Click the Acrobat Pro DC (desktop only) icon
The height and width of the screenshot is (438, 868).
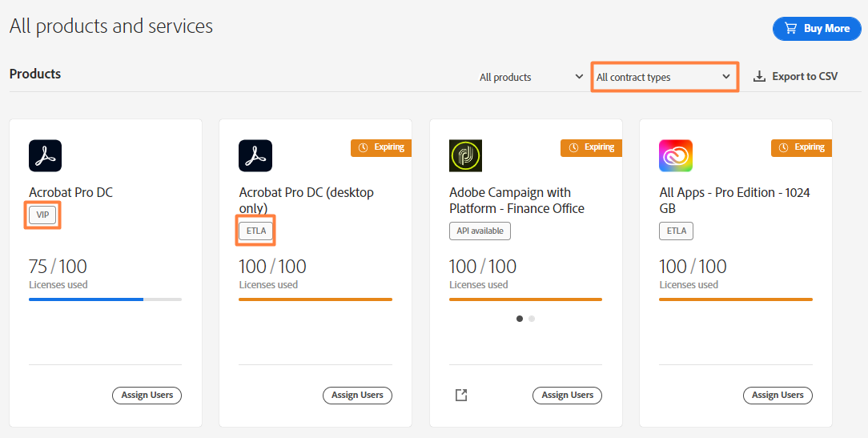255,155
